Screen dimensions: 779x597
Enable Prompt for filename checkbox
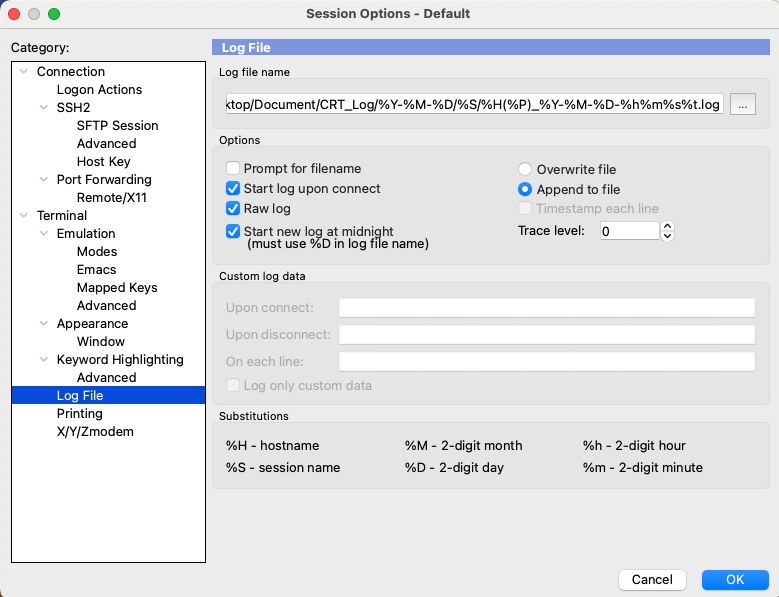point(233,169)
